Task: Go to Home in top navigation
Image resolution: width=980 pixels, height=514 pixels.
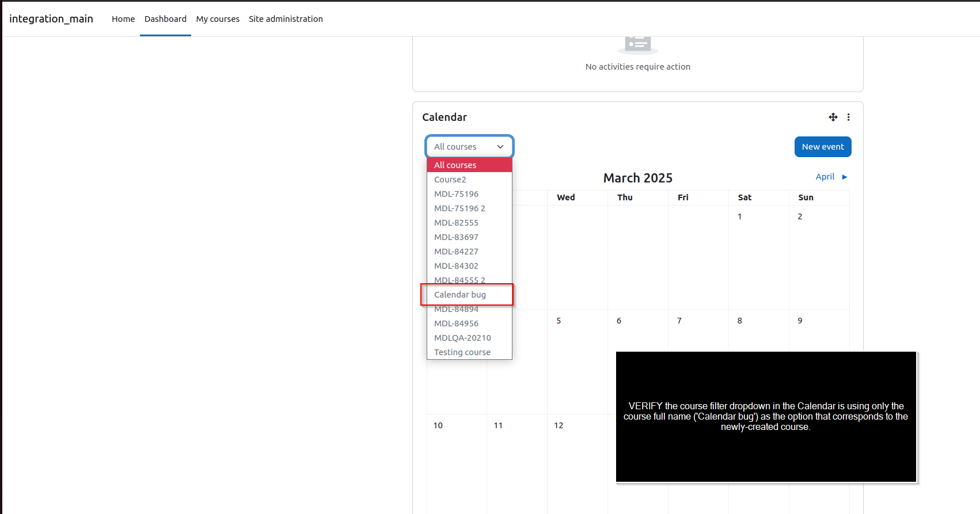Action: [x=123, y=19]
